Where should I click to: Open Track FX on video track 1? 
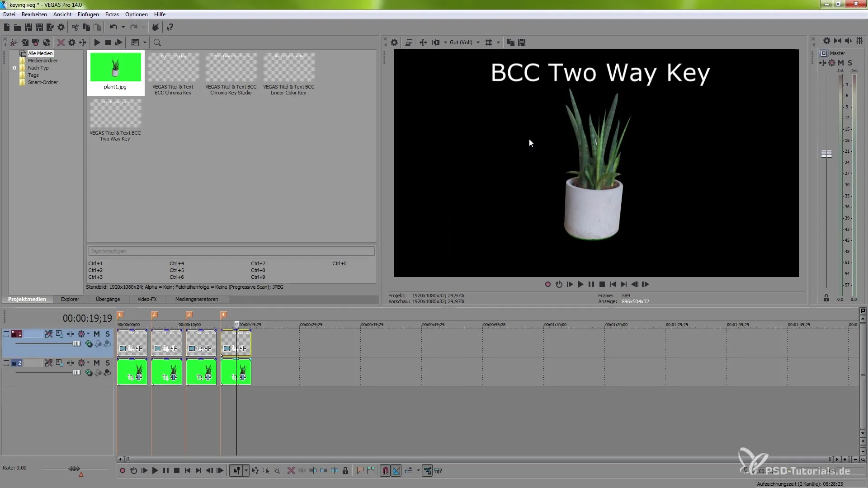click(x=71, y=334)
